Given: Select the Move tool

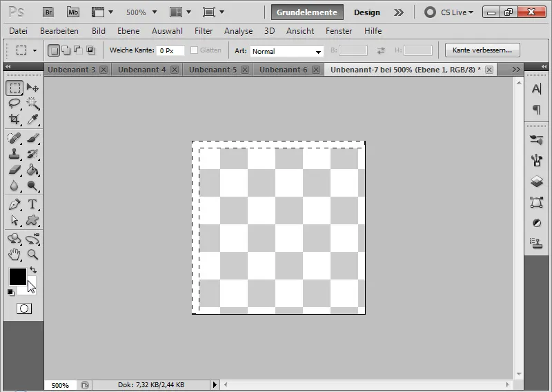Looking at the screenshot, I should tap(32, 88).
